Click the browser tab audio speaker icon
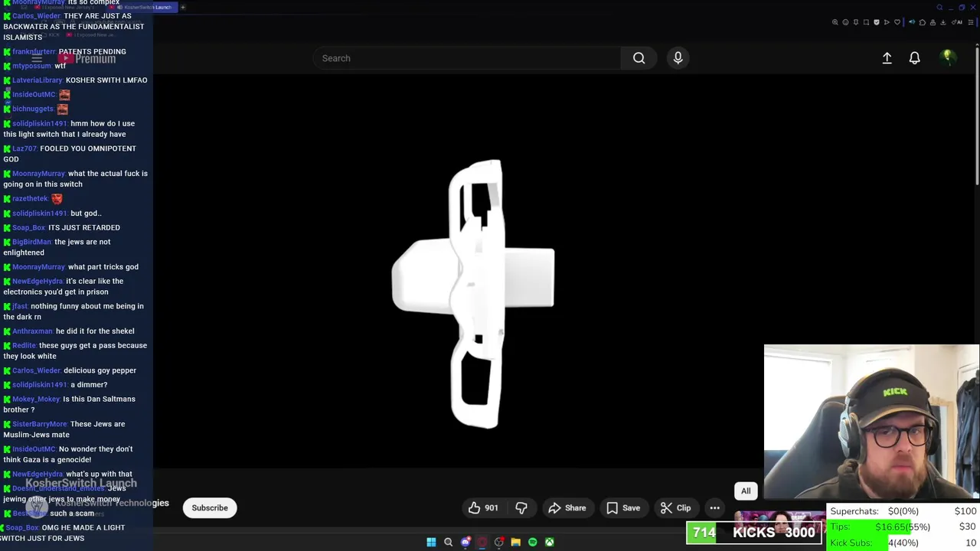The image size is (980, 551). (x=912, y=22)
